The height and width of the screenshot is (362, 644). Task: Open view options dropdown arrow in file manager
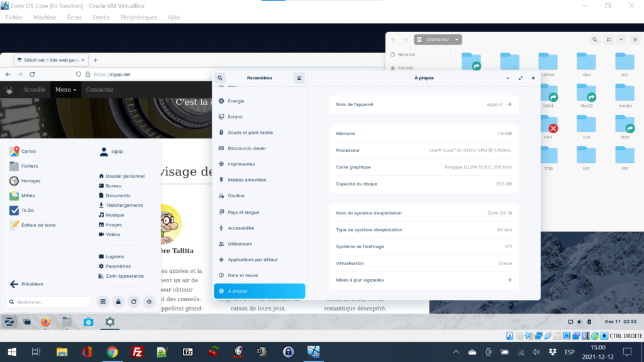[621, 40]
